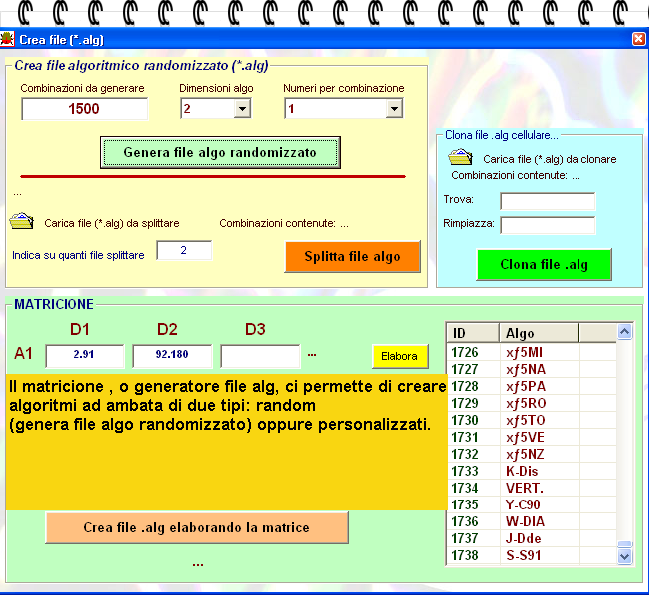Select list row 1728 xf5PA
The width and height of the screenshot is (649, 595).
point(531,386)
